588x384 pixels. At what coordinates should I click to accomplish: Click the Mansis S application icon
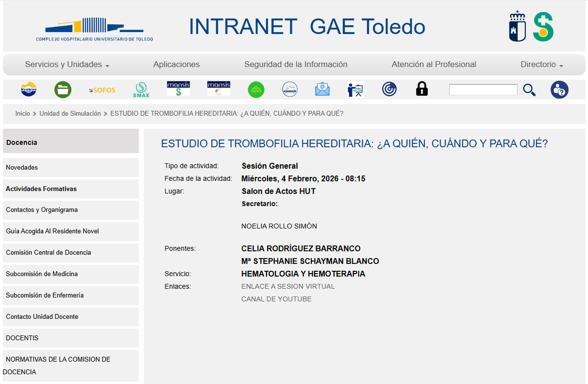[178, 89]
